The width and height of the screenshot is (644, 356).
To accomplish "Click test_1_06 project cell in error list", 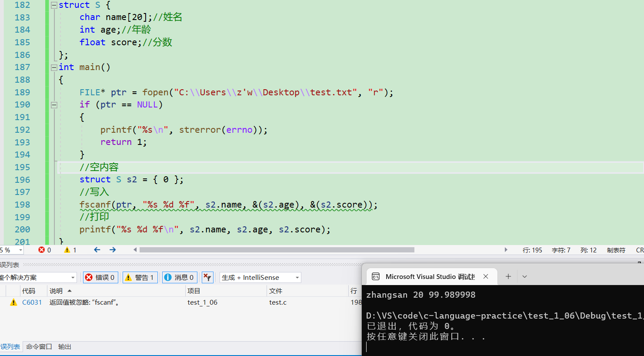I will tap(202, 302).
